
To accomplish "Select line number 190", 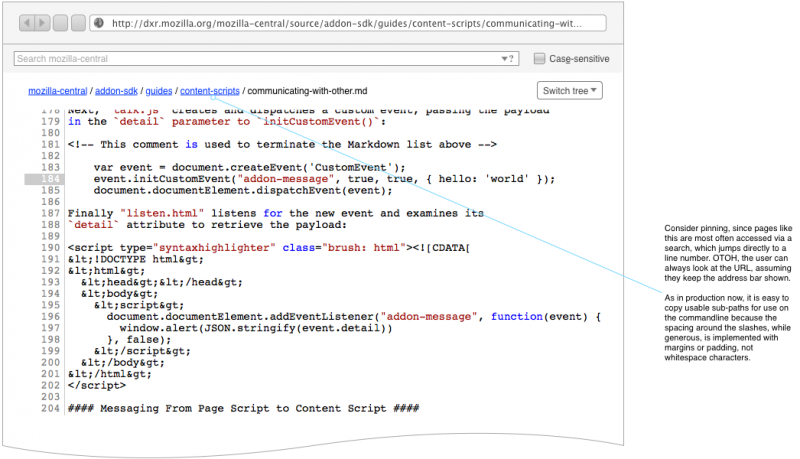I will pos(51,248).
